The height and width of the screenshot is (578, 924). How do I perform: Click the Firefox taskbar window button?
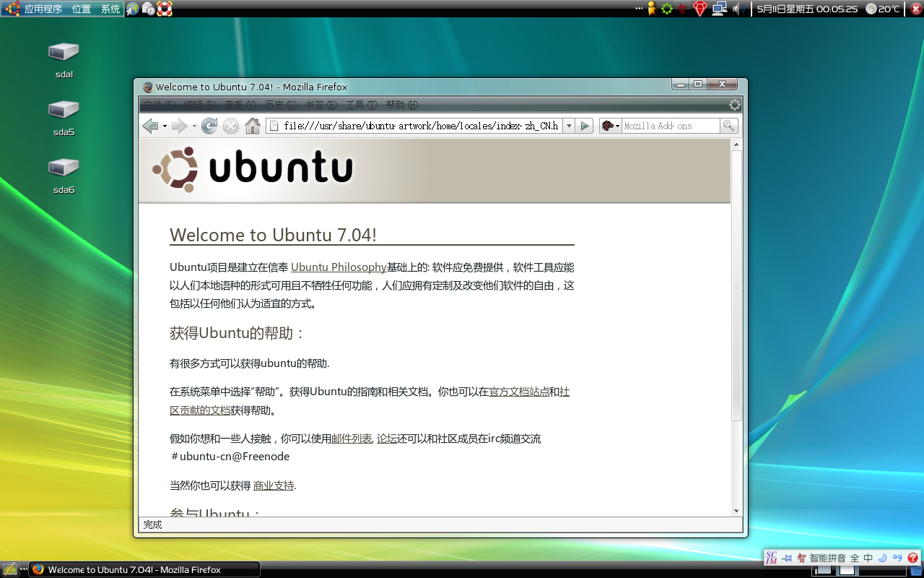(144, 569)
